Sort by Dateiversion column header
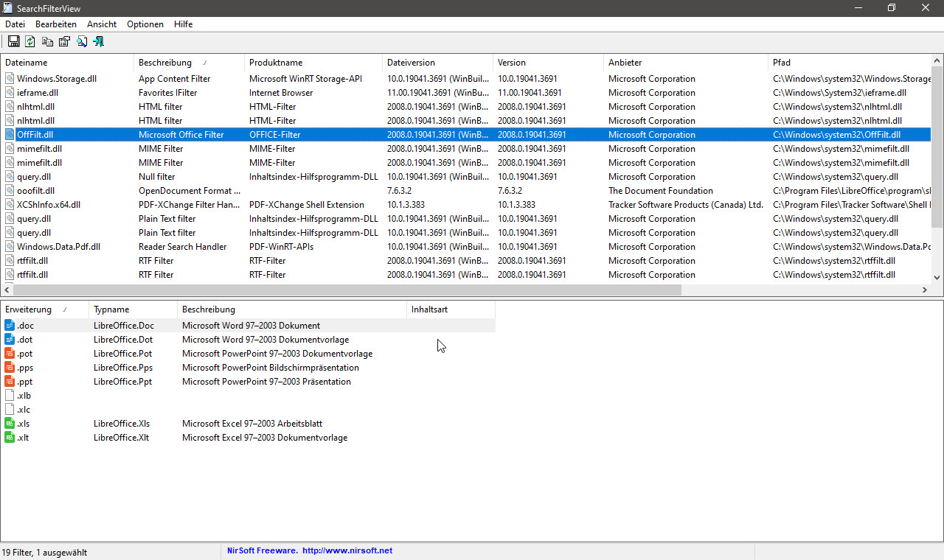 pyautogui.click(x=437, y=63)
